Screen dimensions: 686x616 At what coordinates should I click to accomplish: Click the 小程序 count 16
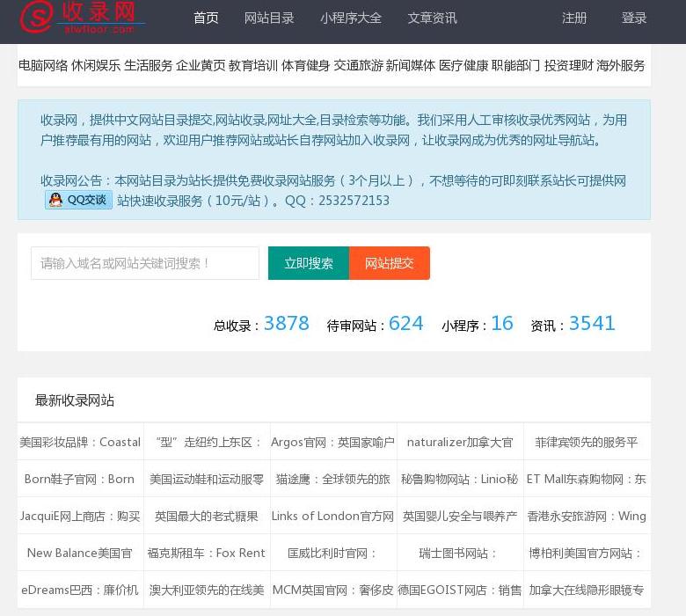502,324
